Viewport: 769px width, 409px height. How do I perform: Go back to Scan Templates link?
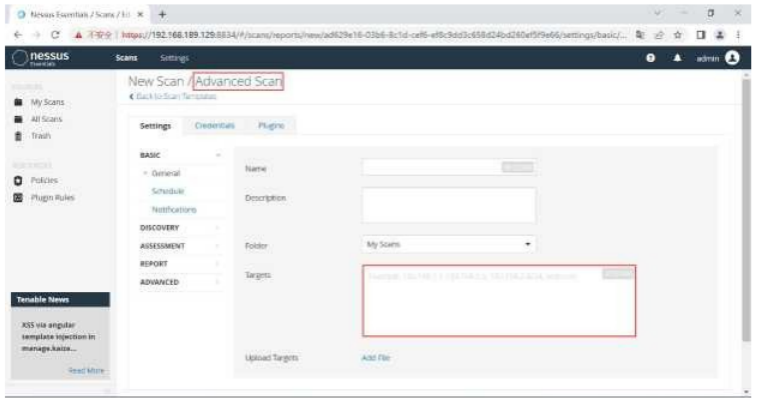click(173, 96)
